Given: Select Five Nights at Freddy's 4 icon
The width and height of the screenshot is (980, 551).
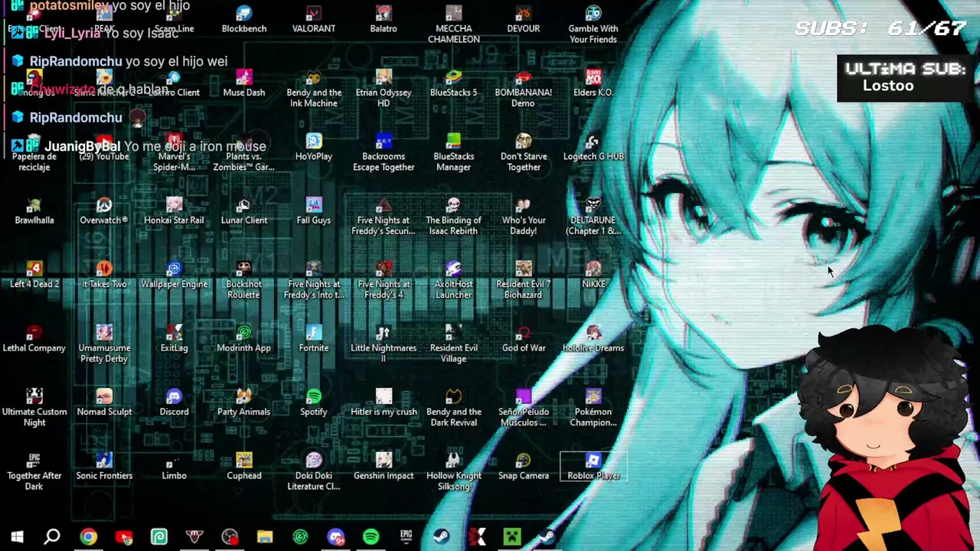Looking at the screenshot, I should tap(384, 280).
